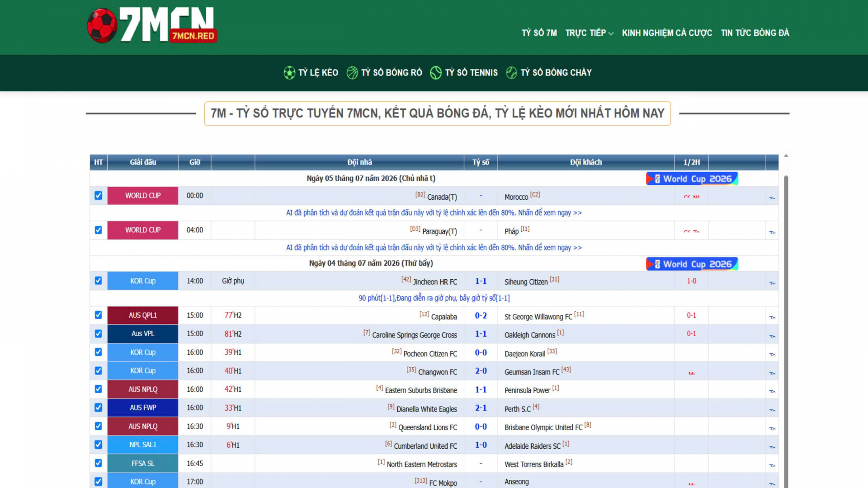Image resolution: width=868 pixels, height=488 pixels.
Task: Uncheck the Eastern Suburbs Brisbane checkbox
Action: point(98,389)
